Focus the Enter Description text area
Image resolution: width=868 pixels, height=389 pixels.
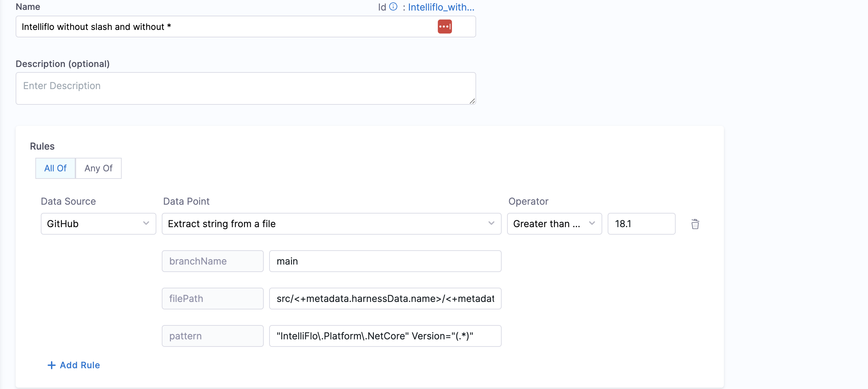click(245, 88)
